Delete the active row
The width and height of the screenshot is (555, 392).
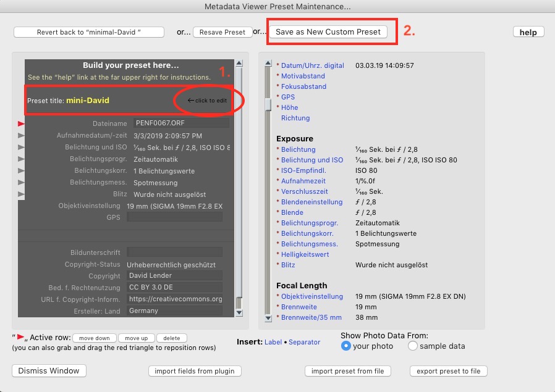coord(171,338)
